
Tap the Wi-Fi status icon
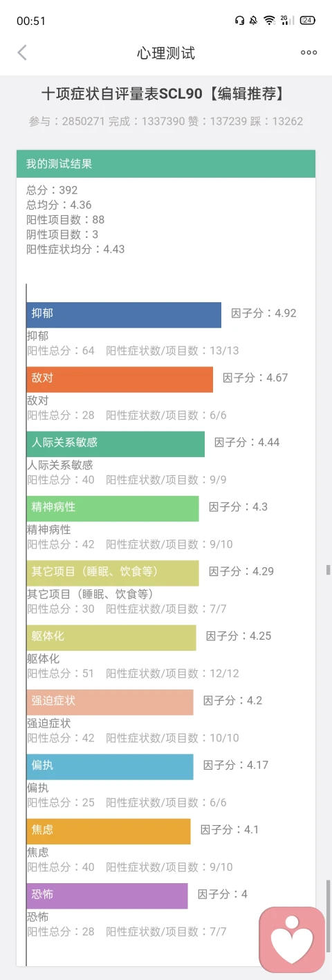[x=269, y=20]
